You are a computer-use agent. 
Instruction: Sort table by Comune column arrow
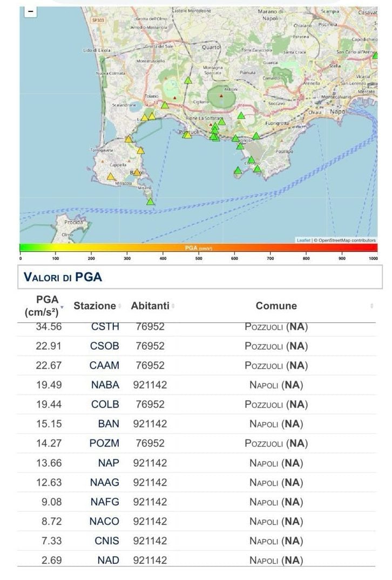point(371,306)
